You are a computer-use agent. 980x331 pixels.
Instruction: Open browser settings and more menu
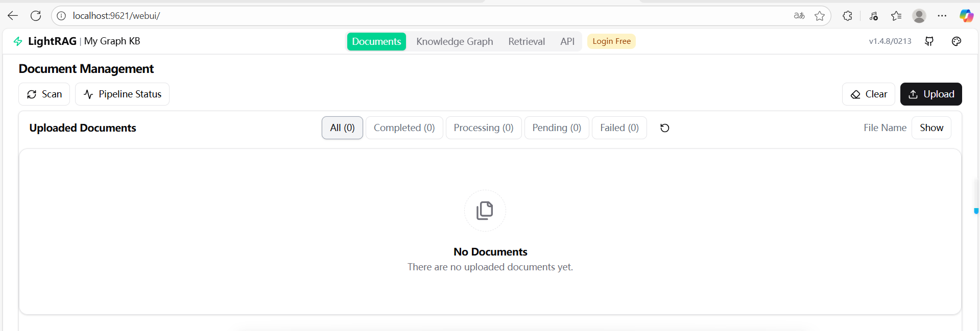942,16
